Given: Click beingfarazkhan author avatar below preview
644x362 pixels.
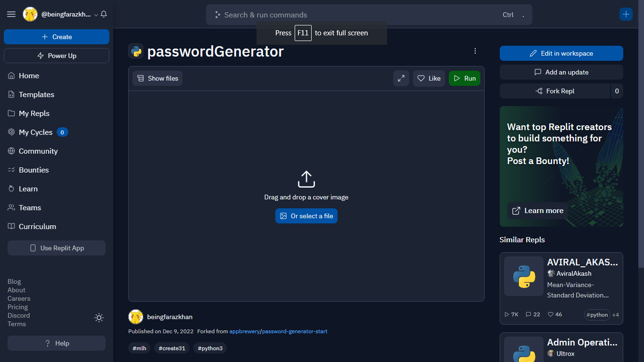Looking at the screenshot, I should click(x=136, y=317).
